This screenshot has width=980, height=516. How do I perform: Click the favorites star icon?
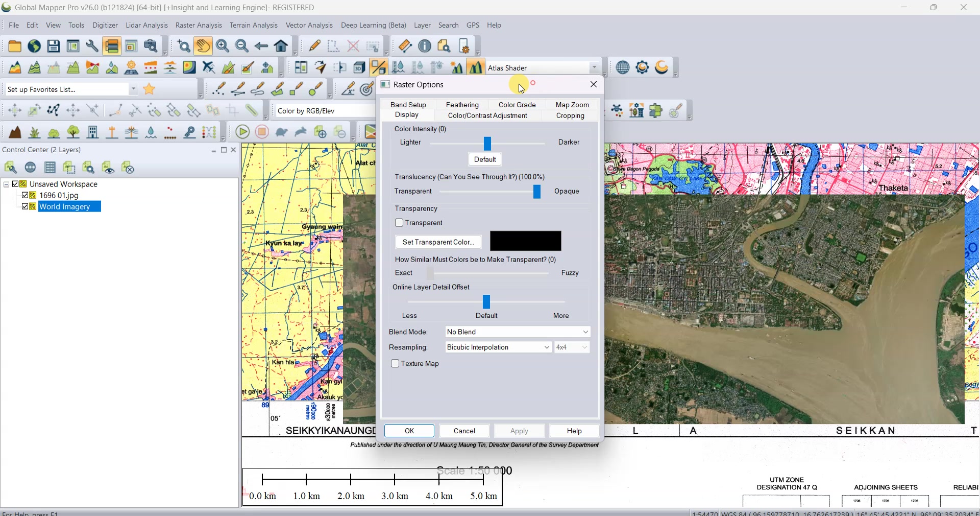150,89
